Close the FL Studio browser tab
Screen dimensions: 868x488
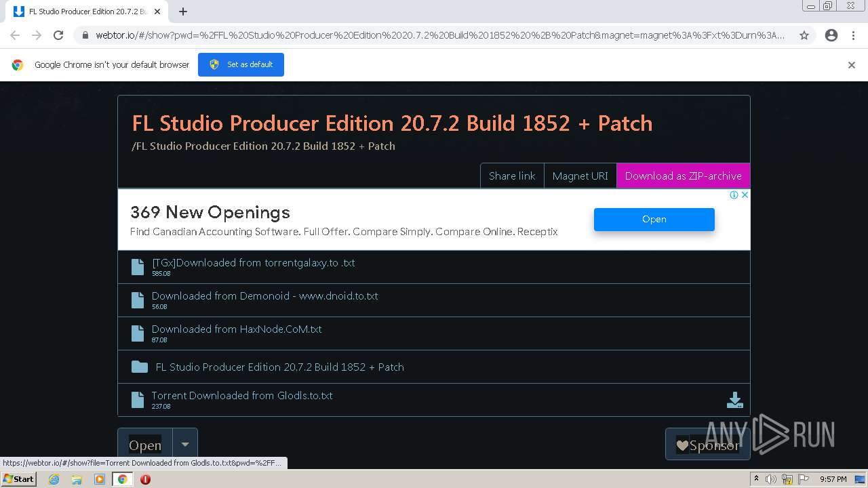coord(157,12)
